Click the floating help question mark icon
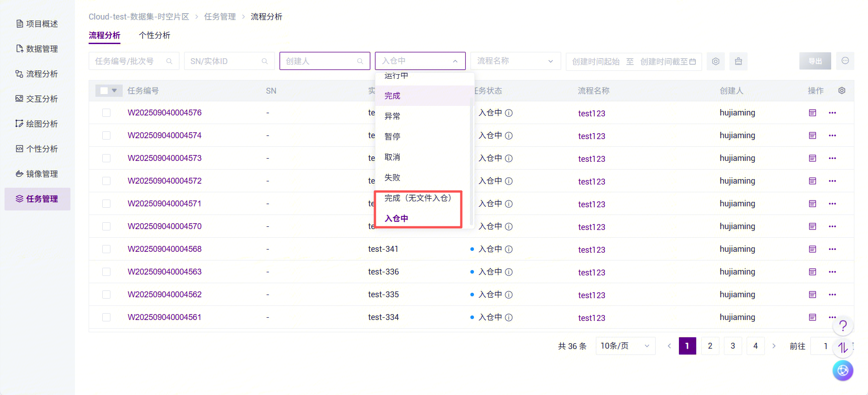868x395 pixels. [843, 325]
